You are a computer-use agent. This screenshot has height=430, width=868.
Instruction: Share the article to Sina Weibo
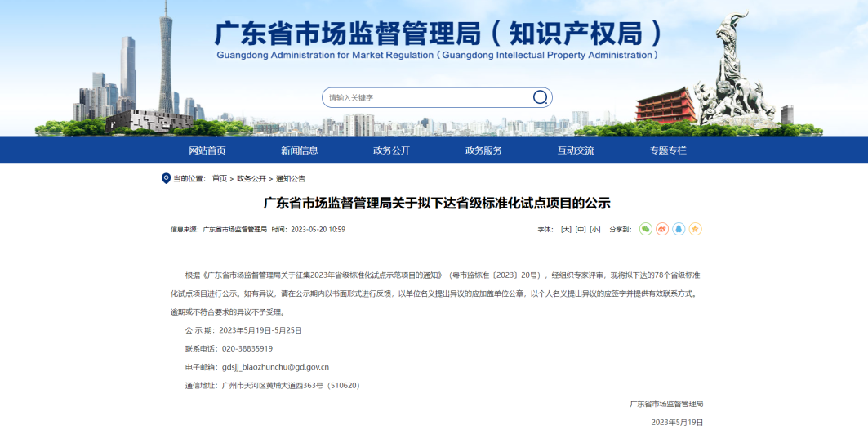point(662,229)
